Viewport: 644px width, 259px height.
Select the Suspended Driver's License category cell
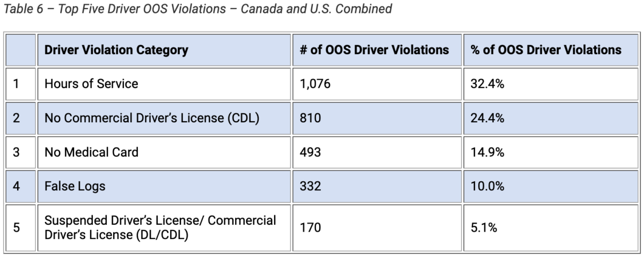(160, 227)
